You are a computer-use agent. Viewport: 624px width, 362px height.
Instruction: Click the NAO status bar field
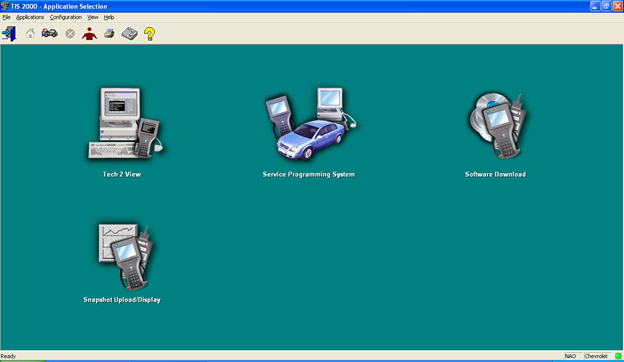click(570, 356)
